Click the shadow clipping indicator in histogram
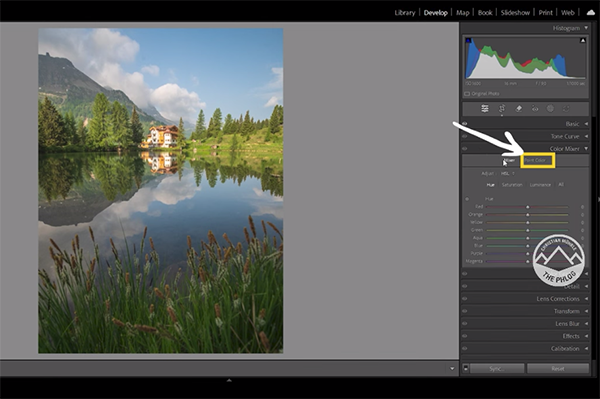The width and height of the screenshot is (600, 399). coord(468,40)
